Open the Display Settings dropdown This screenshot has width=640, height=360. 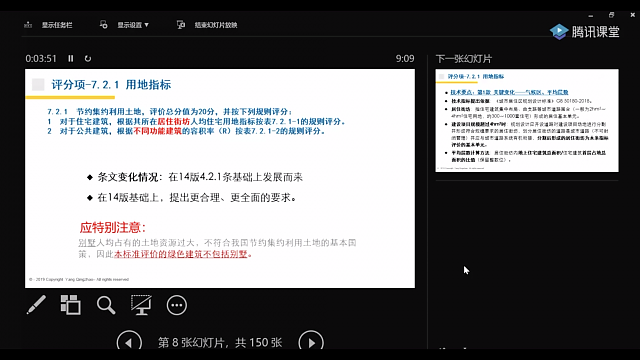click(x=125, y=25)
